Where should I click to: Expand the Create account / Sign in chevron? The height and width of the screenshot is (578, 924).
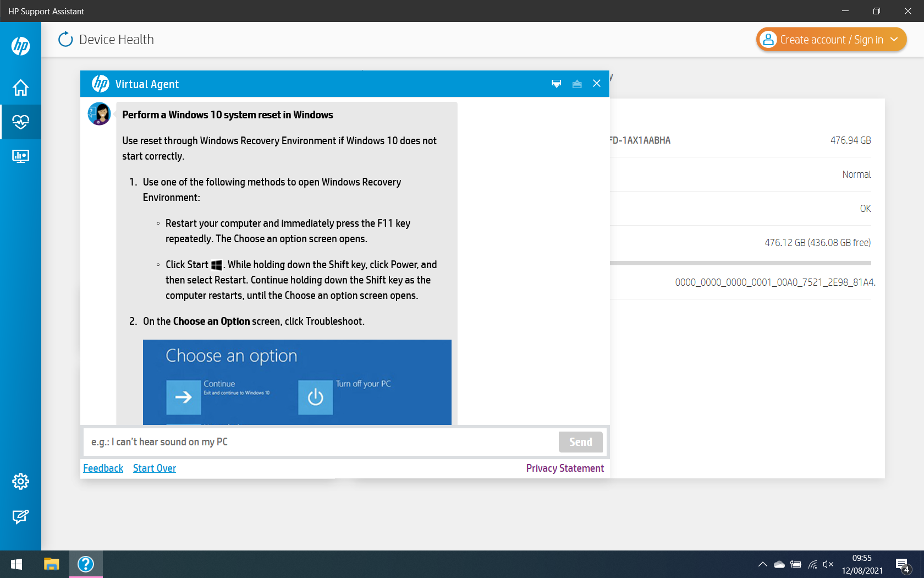pos(894,40)
